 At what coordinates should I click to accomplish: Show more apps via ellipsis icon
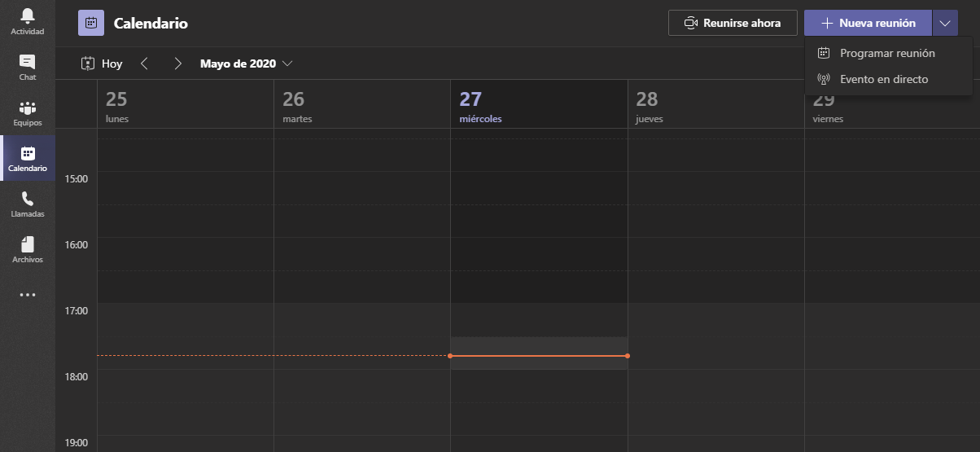(x=28, y=295)
